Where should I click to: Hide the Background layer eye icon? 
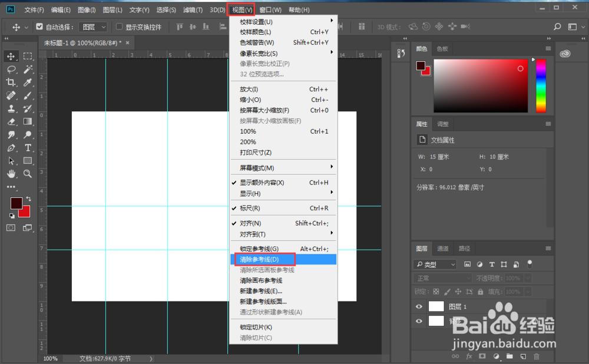[419, 321]
